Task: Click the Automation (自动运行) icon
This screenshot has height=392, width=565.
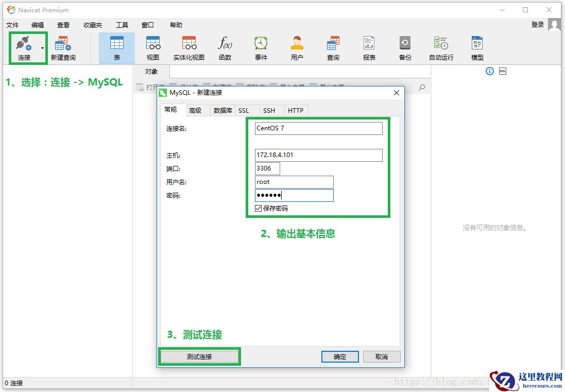Action: (x=441, y=43)
